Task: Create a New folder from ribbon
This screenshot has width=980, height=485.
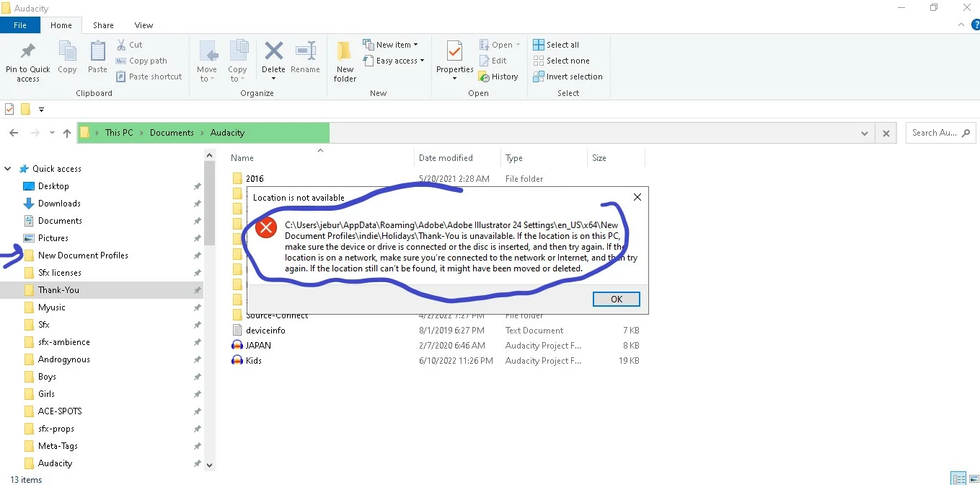Action: [345, 61]
